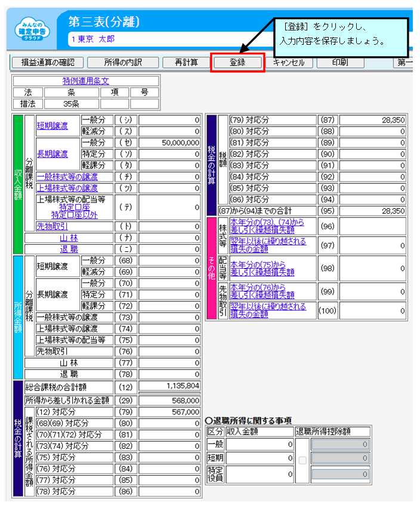Click the 短期譲渡 一般分 (シ) amount field
The height and width of the screenshot is (508, 420).
tap(169, 120)
